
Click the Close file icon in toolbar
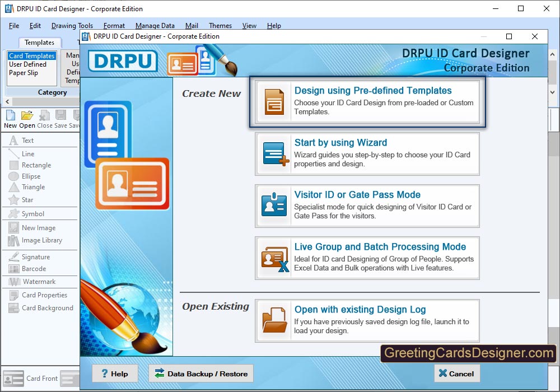tap(45, 115)
